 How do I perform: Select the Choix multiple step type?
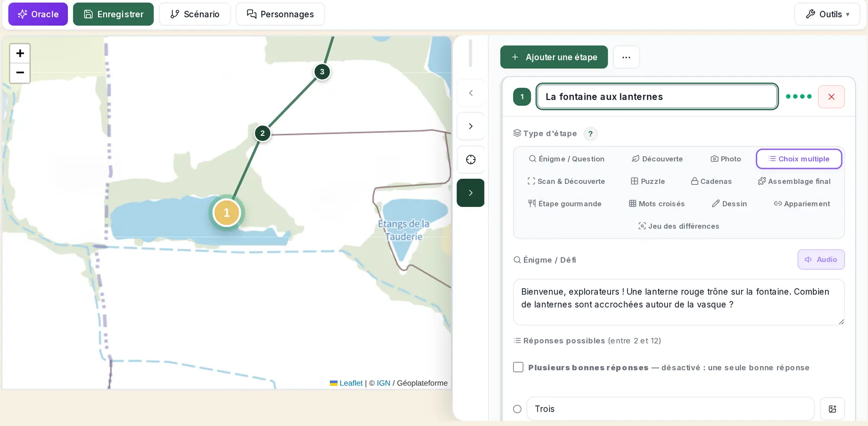[799, 159]
